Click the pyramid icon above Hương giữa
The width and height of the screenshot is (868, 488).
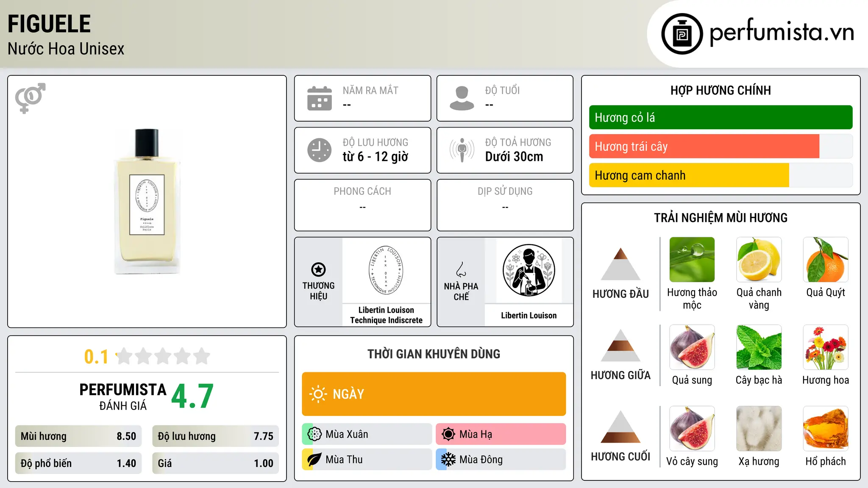click(620, 345)
